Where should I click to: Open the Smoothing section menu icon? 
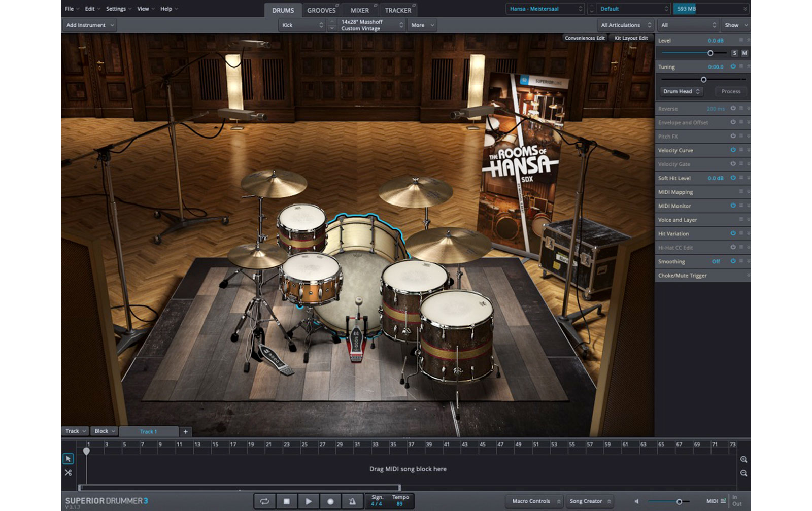[x=741, y=261]
